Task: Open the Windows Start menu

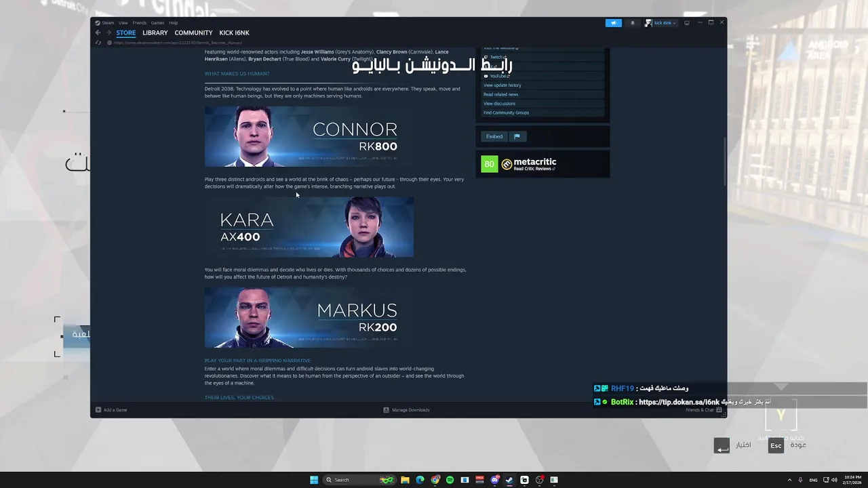Action: tap(314, 480)
